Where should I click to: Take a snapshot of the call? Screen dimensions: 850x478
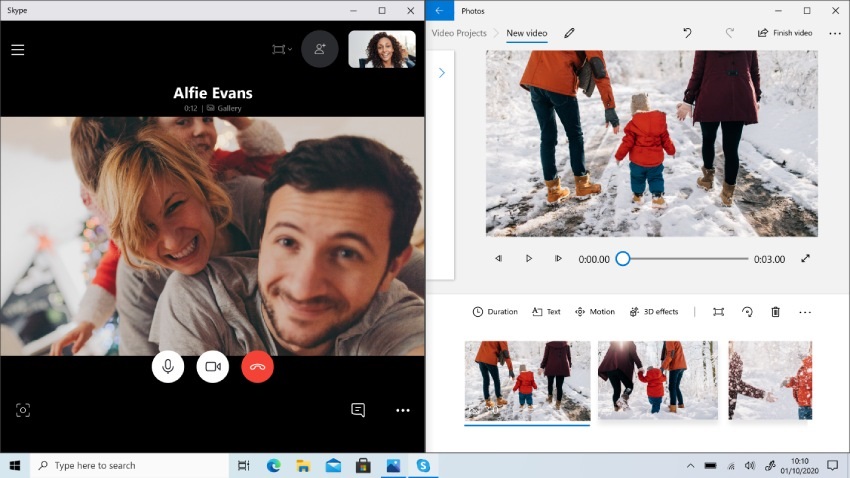(x=22, y=410)
